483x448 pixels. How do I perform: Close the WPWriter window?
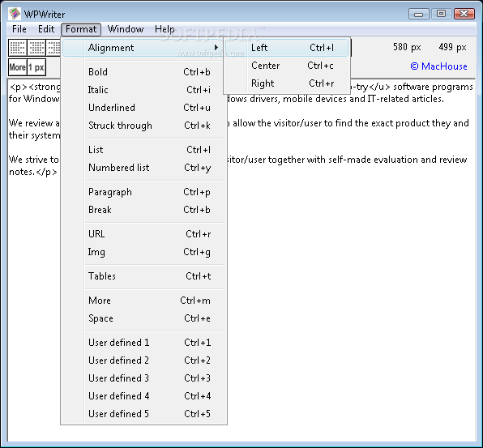tap(464, 14)
